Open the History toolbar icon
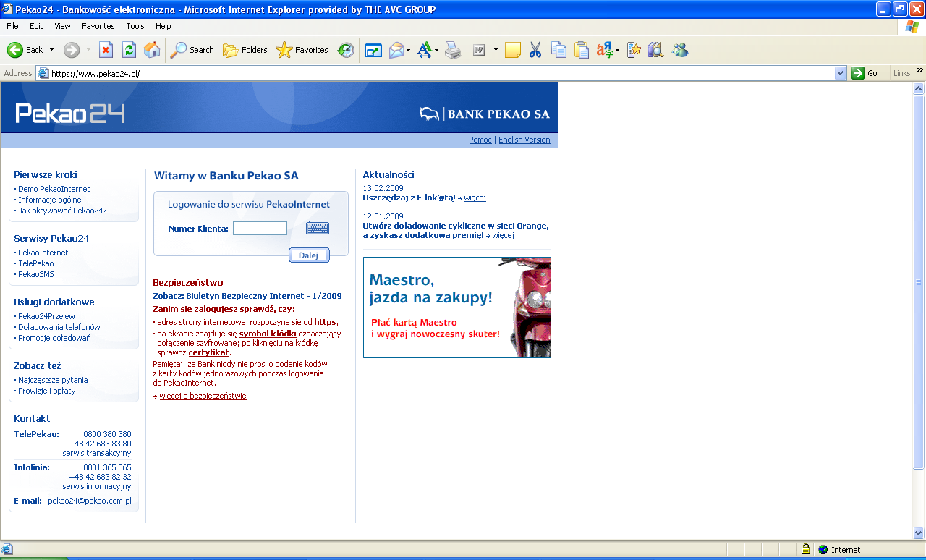 pos(346,50)
